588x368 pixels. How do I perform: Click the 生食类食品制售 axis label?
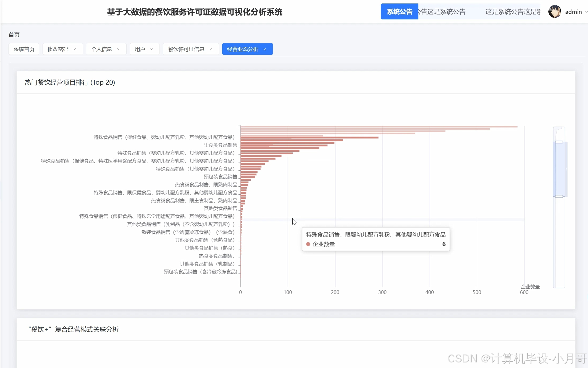point(220,145)
